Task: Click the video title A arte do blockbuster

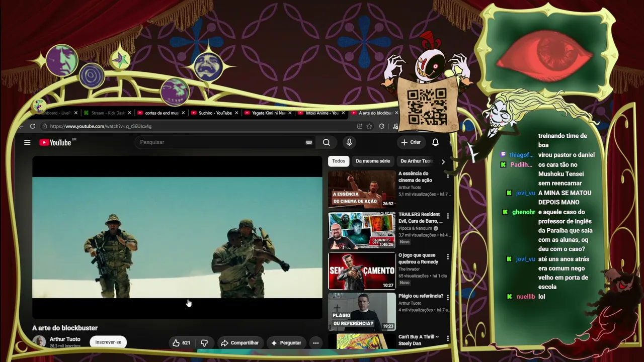Action: pos(65,328)
